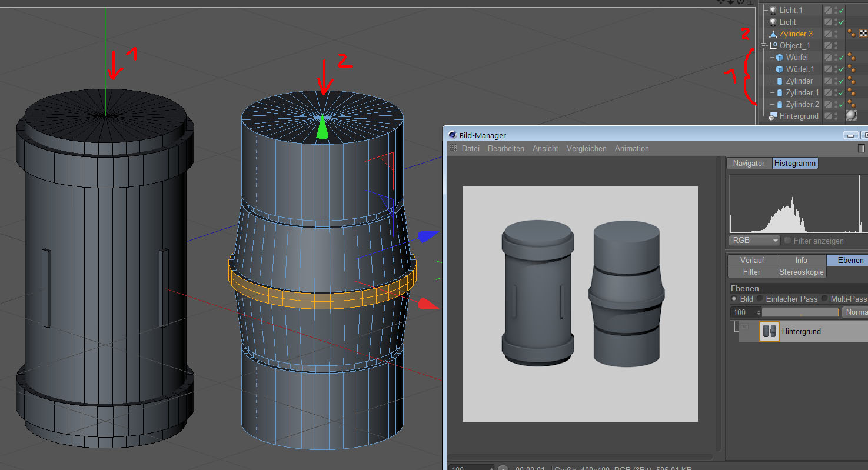868x470 pixels.
Task: Select the Einfacher Pass radio button
Action: pos(760,299)
